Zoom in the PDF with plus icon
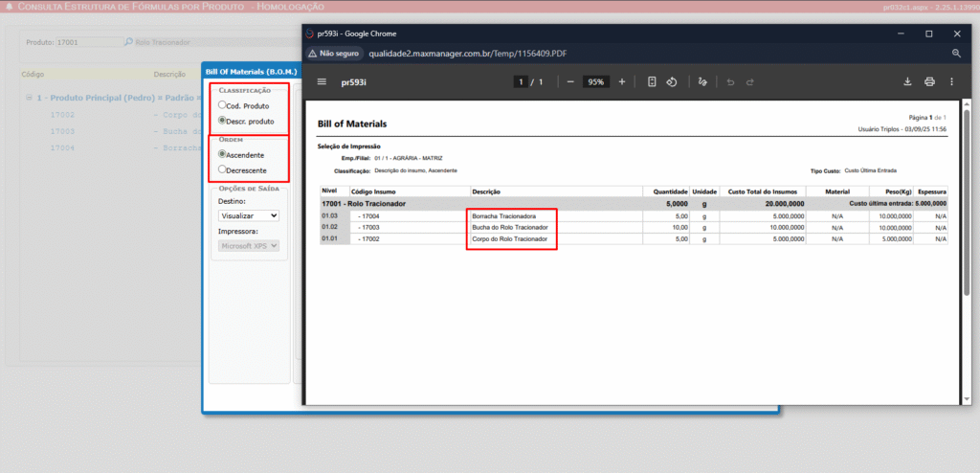Image resolution: width=980 pixels, height=473 pixels. pyautogui.click(x=622, y=82)
